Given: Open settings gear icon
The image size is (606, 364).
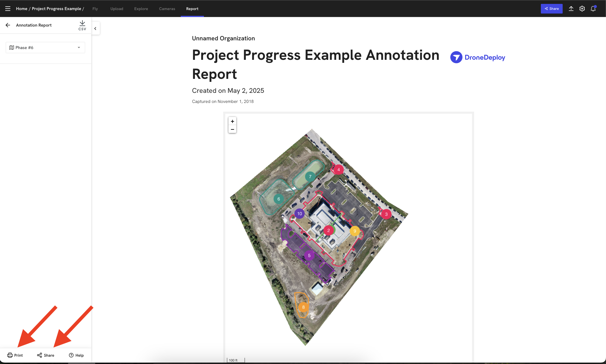Looking at the screenshot, I should tap(582, 8).
